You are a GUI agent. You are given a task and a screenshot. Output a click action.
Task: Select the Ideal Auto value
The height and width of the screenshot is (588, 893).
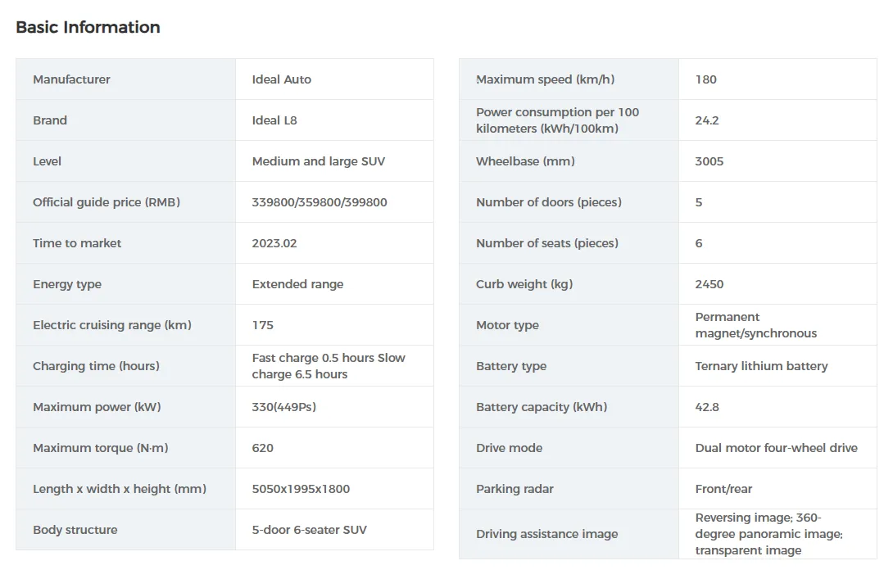tap(281, 79)
